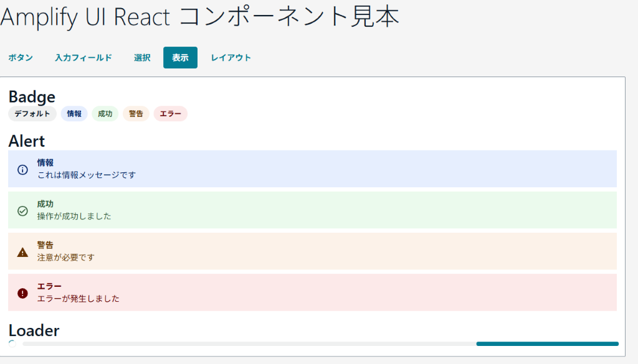
Task: Select the 選択 tab
Action: pyautogui.click(x=141, y=57)
